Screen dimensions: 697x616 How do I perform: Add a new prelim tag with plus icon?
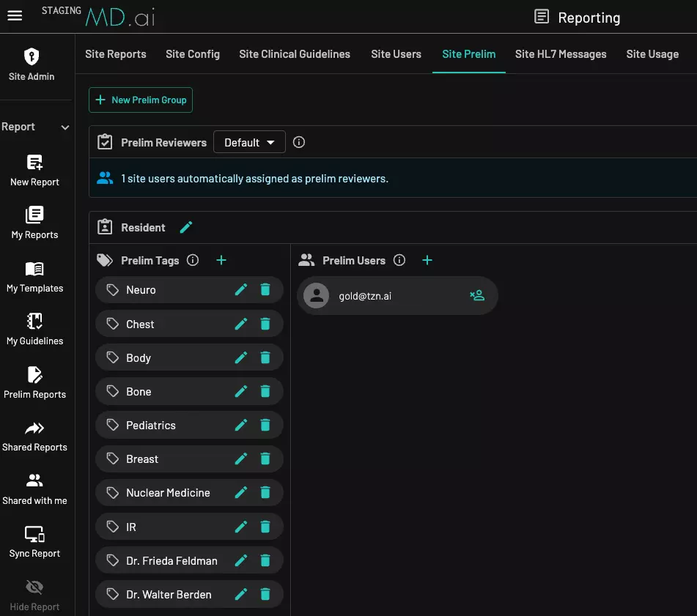(221, 260)
